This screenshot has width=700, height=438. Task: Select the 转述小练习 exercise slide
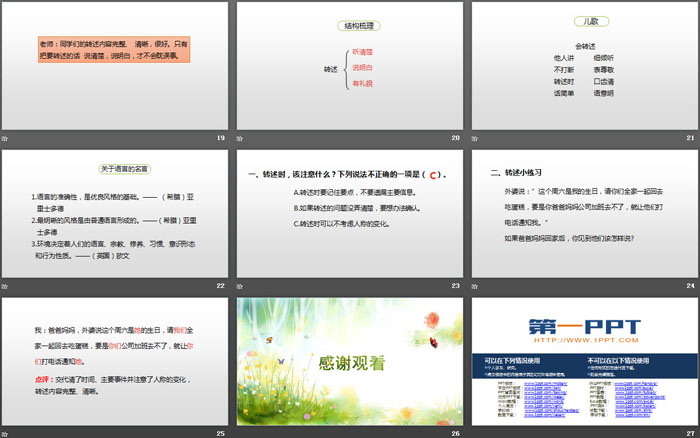[x=584, y=213]
